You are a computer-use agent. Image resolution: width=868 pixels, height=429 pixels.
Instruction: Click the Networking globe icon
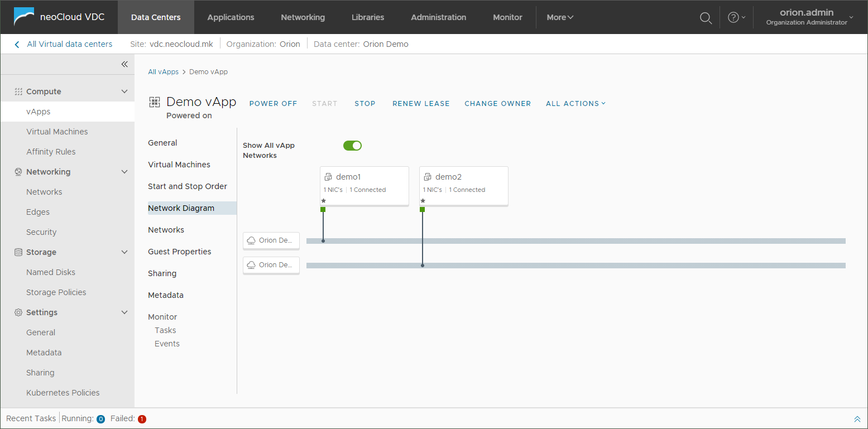click(18, 172)
